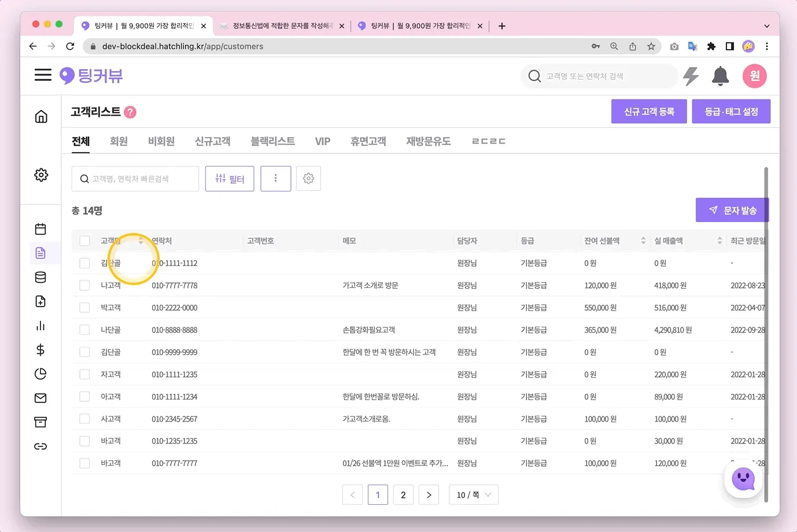Sort by the 실 매출액 column arrows

719,241
